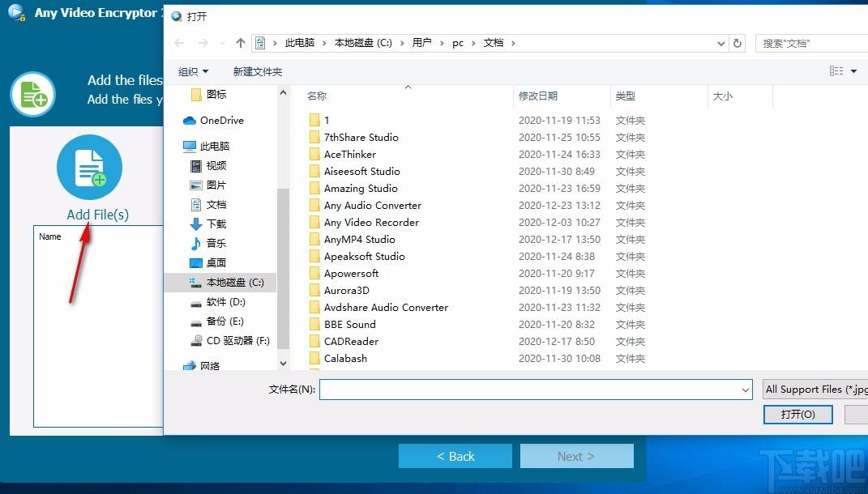Image resolution: width=868 pixels, height=494 pixels.
Task: Expand the 文件名 dropdown arrow
Action: (745, 390)
